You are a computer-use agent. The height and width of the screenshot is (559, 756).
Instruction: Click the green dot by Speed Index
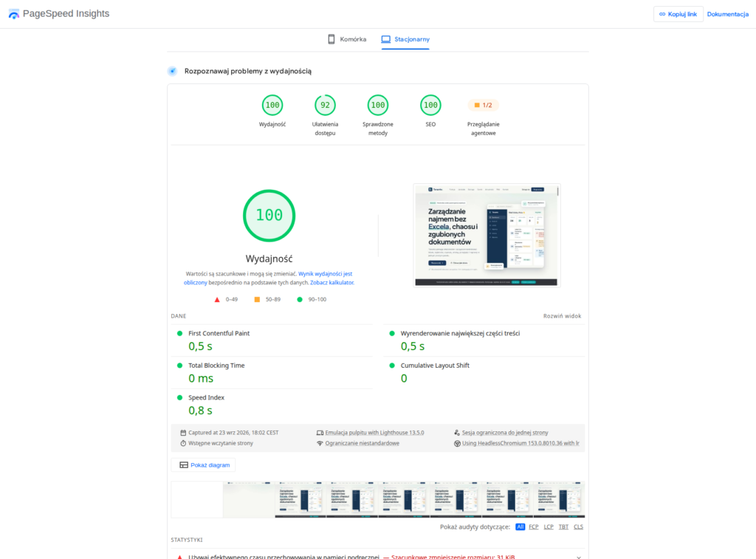coord(180,398)
